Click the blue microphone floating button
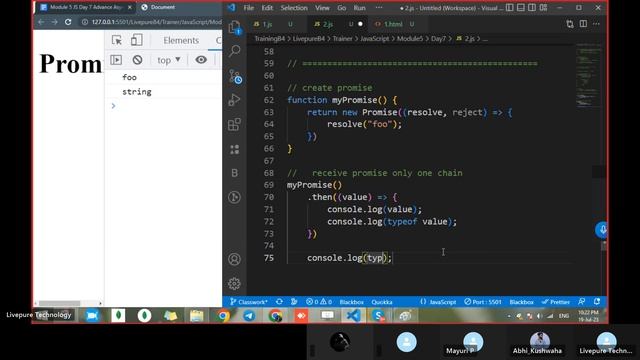The image size is (640, 360). (602, 230)
